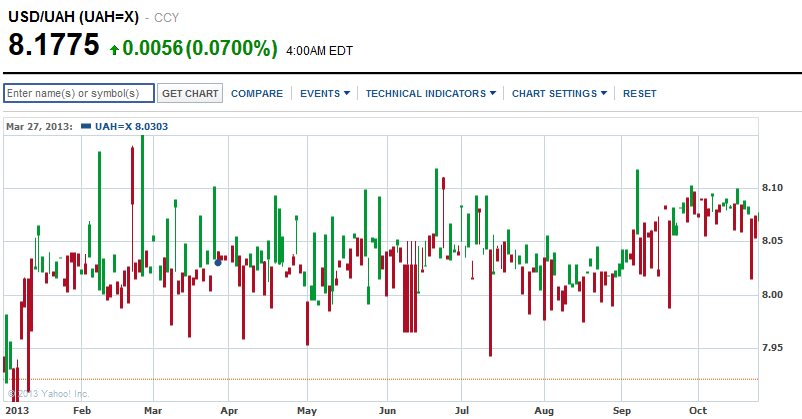The height and width of the screenshot is (419, 802).
Task: Click the UAH=X 8.0303 legend label
Action: point(131,126)
